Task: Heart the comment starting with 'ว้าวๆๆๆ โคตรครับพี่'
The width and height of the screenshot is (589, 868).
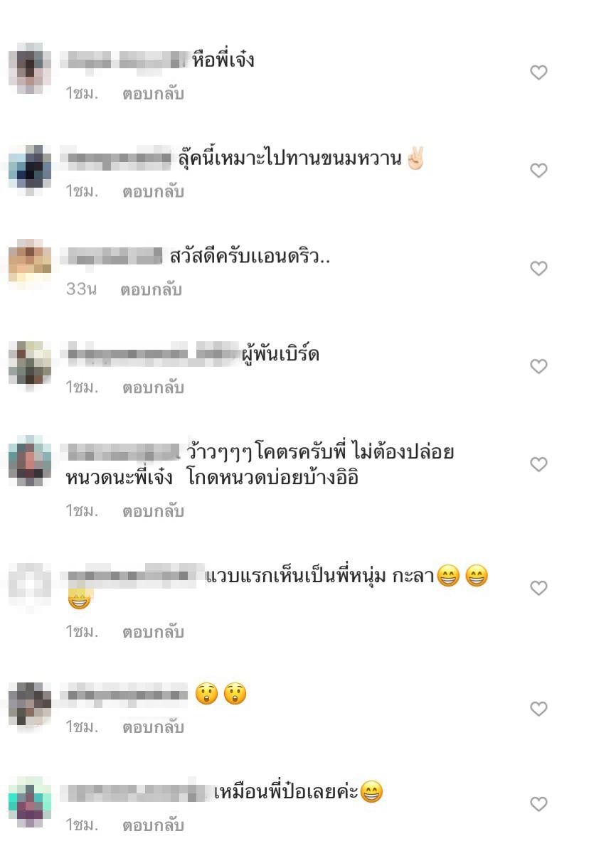Action: click(x=539, y=465)
